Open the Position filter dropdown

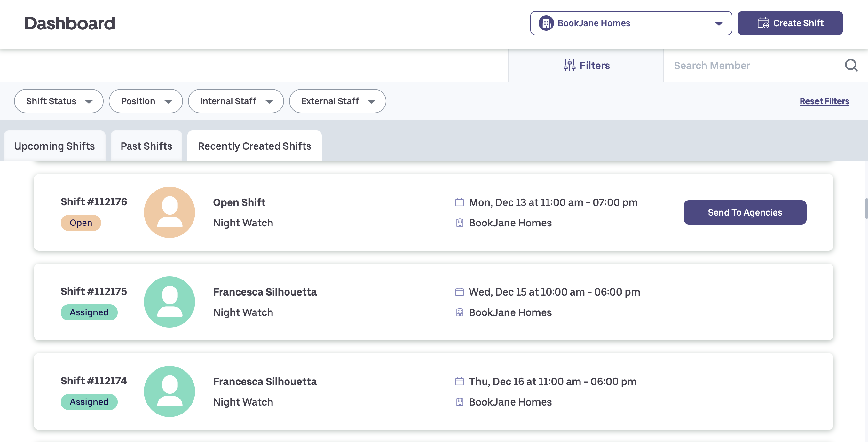coord(146,101)
